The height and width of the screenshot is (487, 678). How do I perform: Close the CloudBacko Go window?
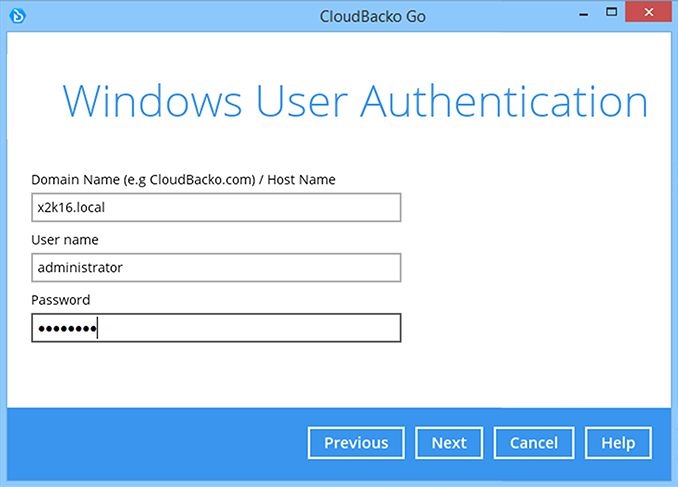coord(649,12)
